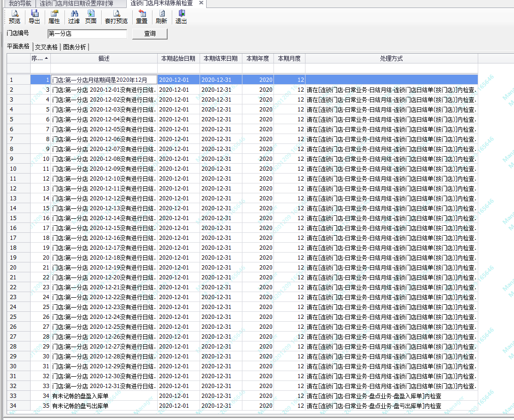The image size is (514, 420).
Task: Switch to the 平面表格 view tab
Action: click(x=18, y=47)
